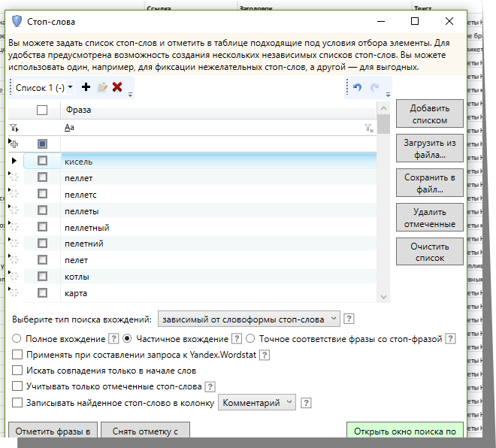Viewport: 496px width, 448px height.
Task: Check the box for пеллетный
Action: click(x=42, y=227)
